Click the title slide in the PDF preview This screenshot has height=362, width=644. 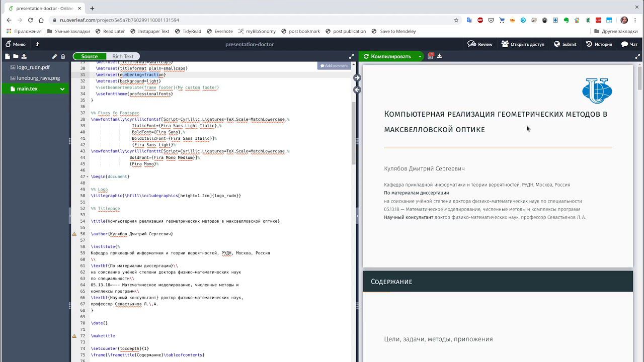click(498, 166)
